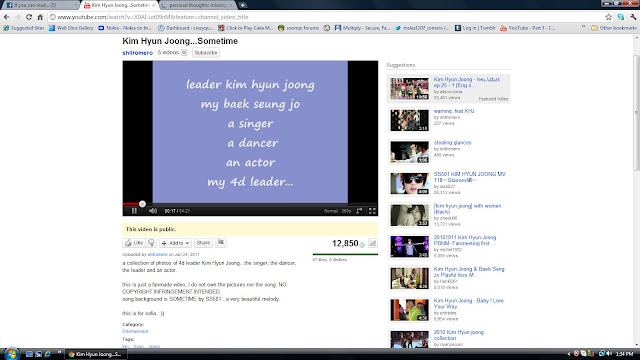Open the Add to dropdown
The image size is (640, 360).
coord(175,243)
